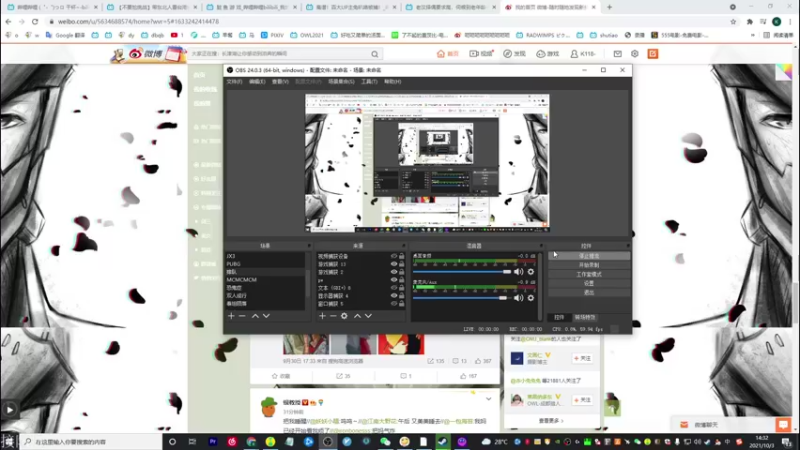Switch to the 转场特效 tab in OBS
The image size is (800, 450).
[585, 317]
